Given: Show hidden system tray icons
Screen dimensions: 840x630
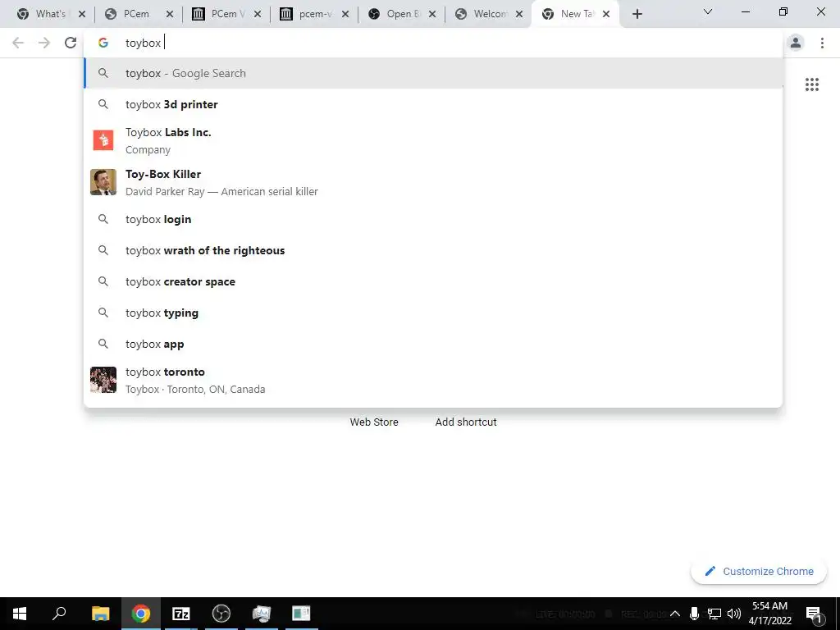Looking at the screenshot, I should (675, 614).
